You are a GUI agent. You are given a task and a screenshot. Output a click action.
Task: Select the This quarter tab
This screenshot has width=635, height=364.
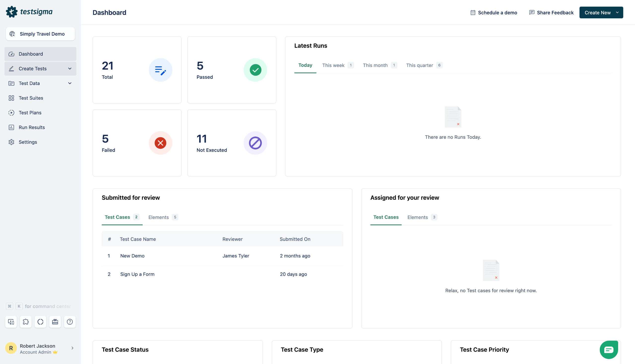[419, 65]
